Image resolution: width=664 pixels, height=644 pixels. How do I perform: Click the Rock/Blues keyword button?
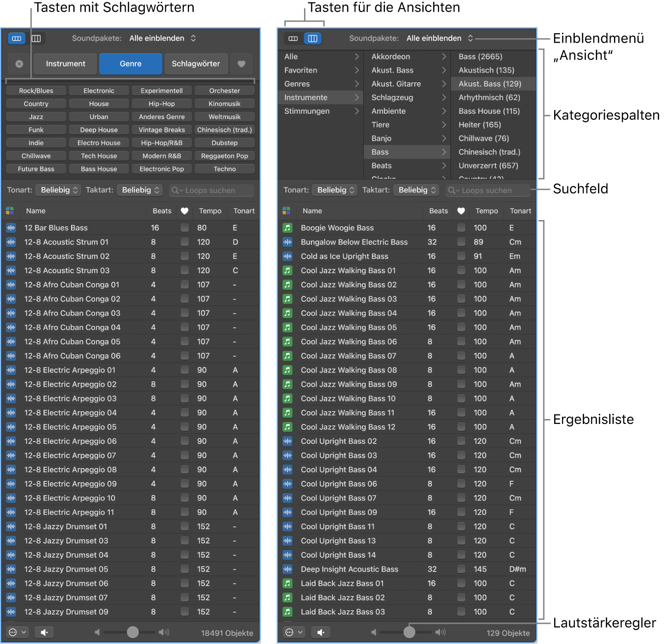36,91
